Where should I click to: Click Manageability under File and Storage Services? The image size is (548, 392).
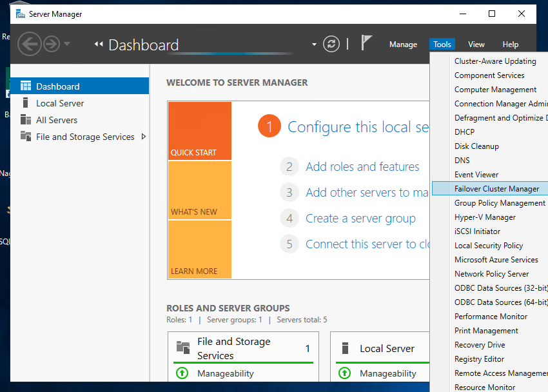(x=226, y=373)
